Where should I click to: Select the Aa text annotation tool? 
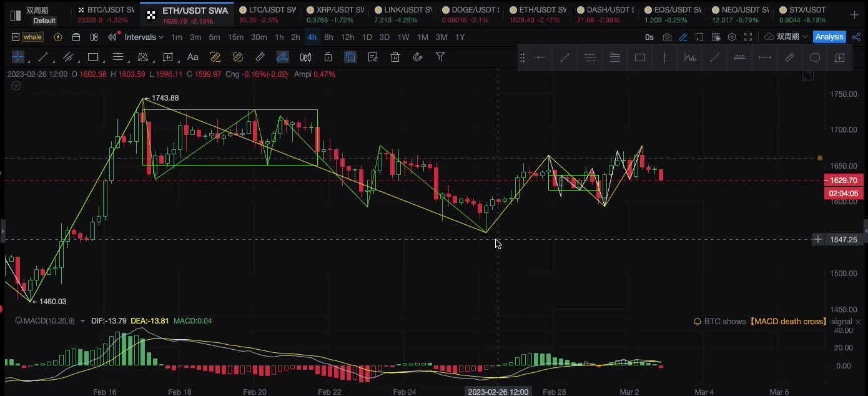coord(193,57)
